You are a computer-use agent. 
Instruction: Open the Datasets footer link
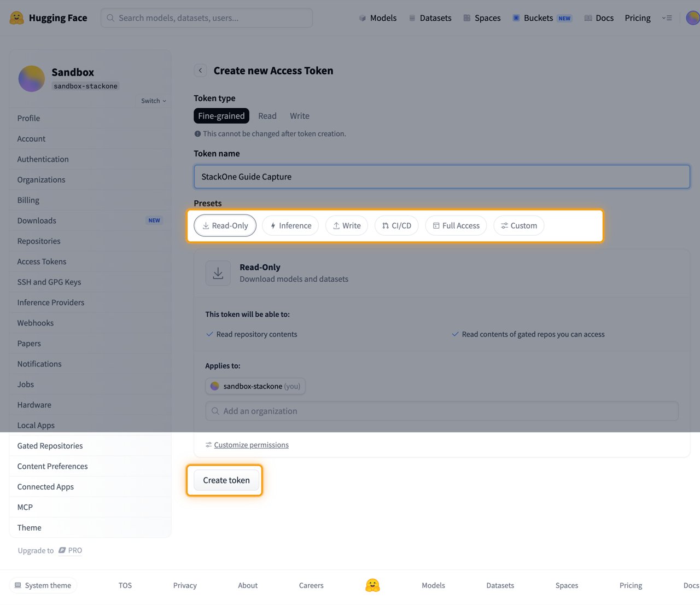pyautogui.click(x=500, y=585)
